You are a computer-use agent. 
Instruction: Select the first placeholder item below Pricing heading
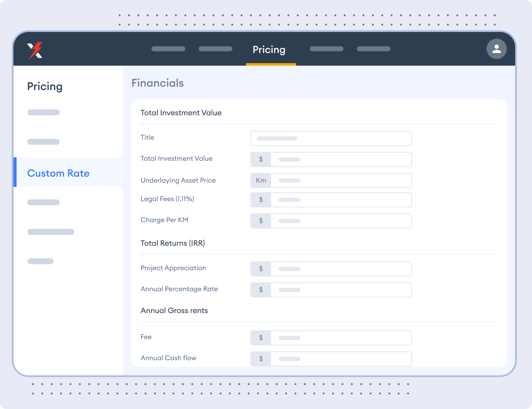tap(43, 112)
